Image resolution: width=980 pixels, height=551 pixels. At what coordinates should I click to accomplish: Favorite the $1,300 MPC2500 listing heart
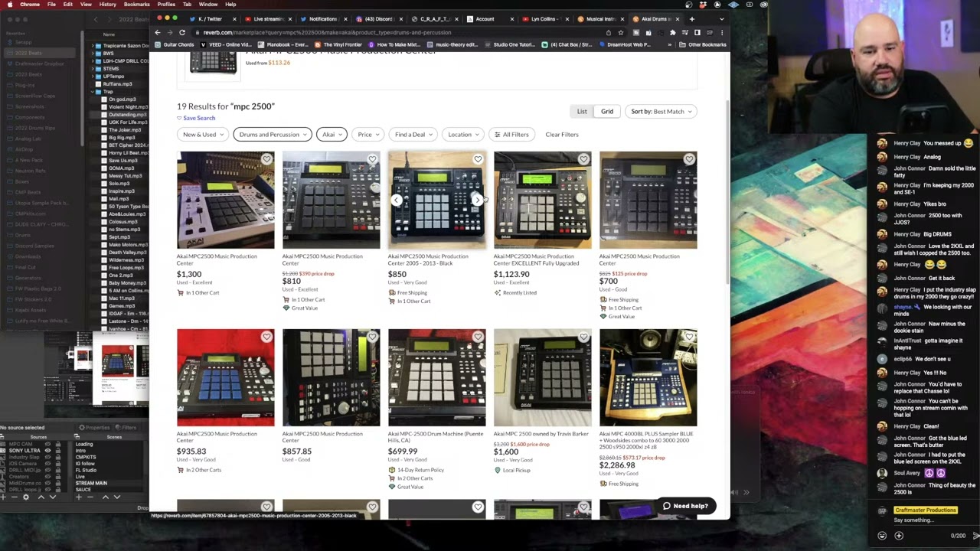[x=266, y=159]
